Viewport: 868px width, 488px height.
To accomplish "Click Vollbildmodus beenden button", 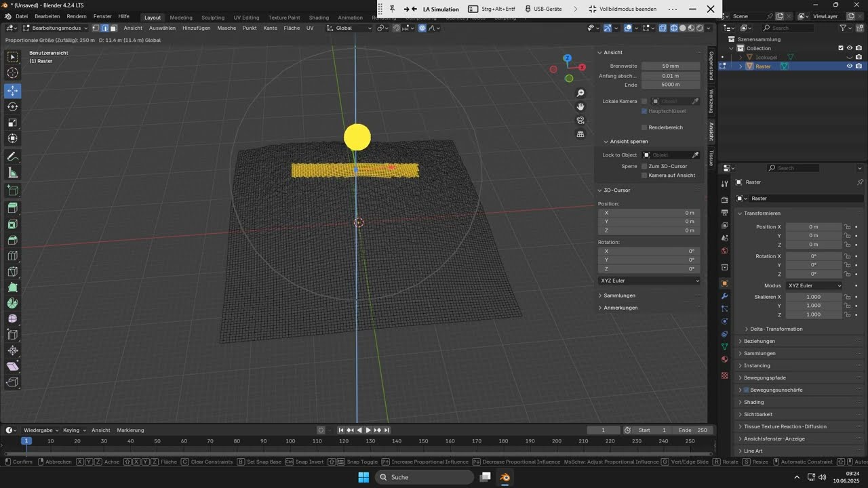I will tap(622, 9).
